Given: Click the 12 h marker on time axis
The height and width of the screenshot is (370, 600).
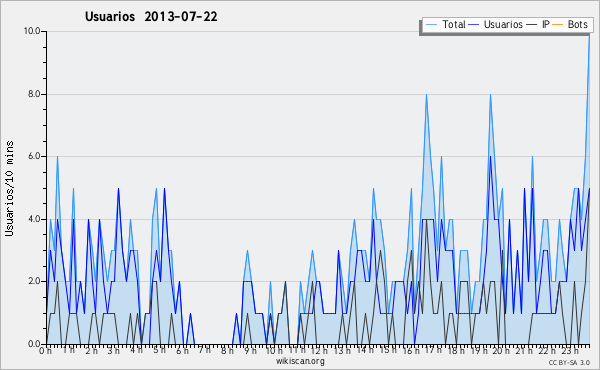Looking at the screenshot, I should click(x=319, y=350).
